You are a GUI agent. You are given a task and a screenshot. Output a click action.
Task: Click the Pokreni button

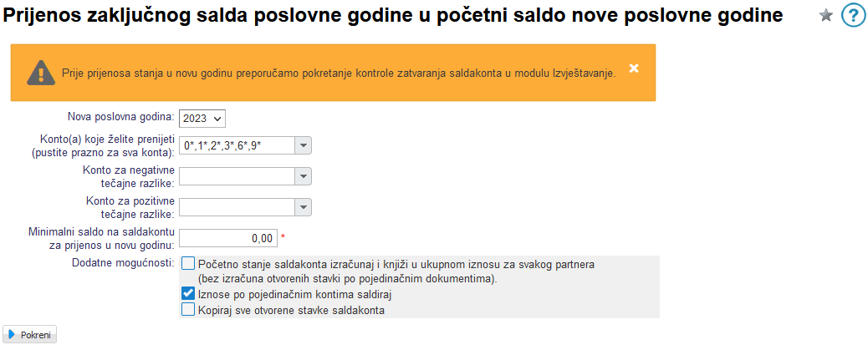pyautogui.click(x=30, y=335)
